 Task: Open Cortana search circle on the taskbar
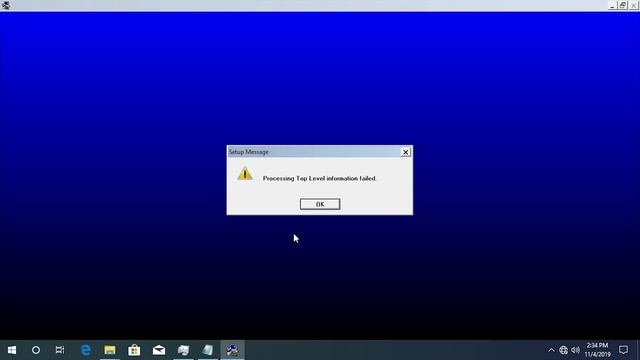point(36,350)
